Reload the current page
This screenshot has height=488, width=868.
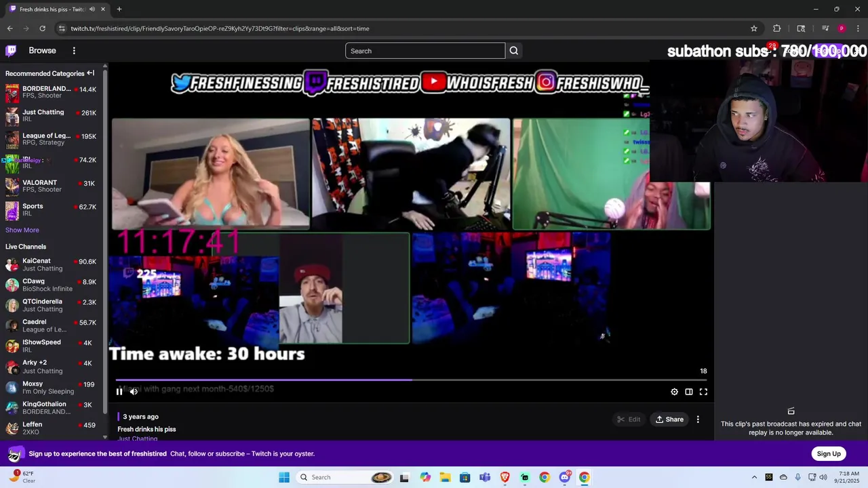(42, 28)
